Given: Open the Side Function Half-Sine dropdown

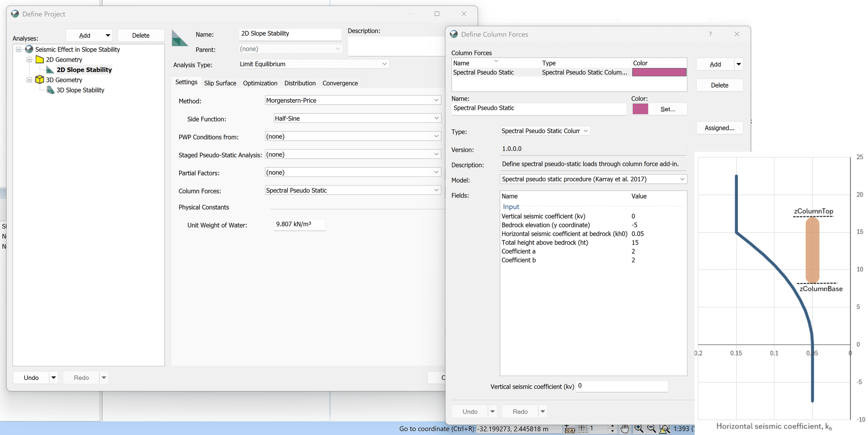Looking at the screenshot, I should click(357, 118).
